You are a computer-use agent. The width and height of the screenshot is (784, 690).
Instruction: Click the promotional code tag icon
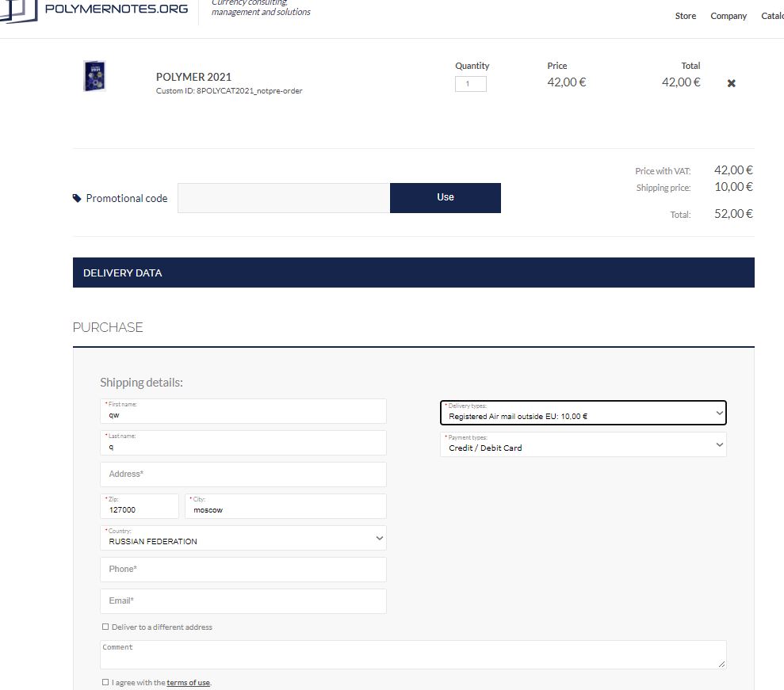point(77,198)
